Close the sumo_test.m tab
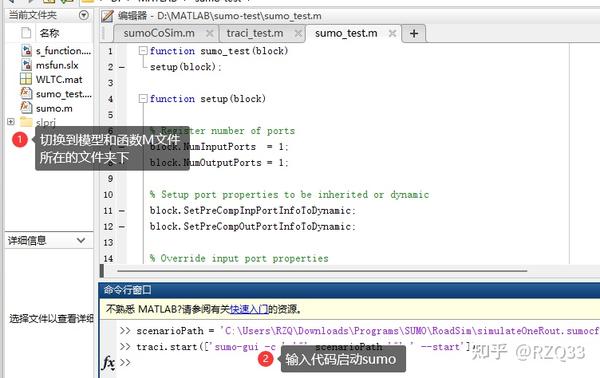600x378 pixels. click(392, 34)
